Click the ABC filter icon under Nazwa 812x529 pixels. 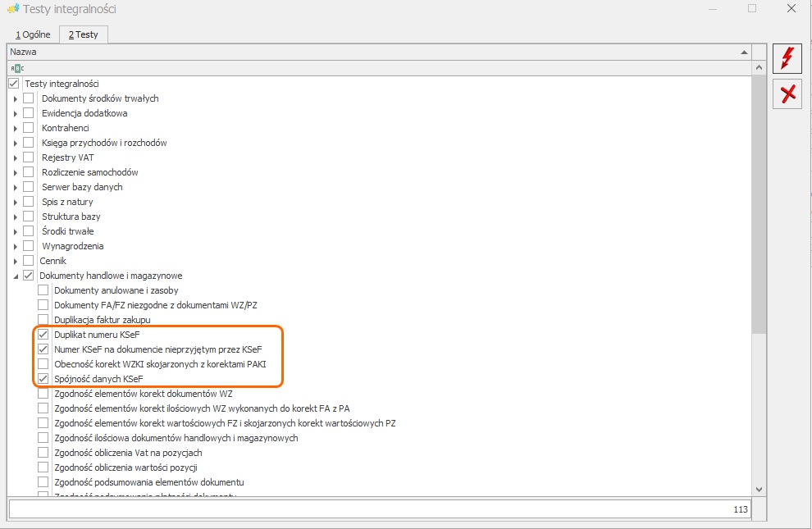click(x=17, y=68)
